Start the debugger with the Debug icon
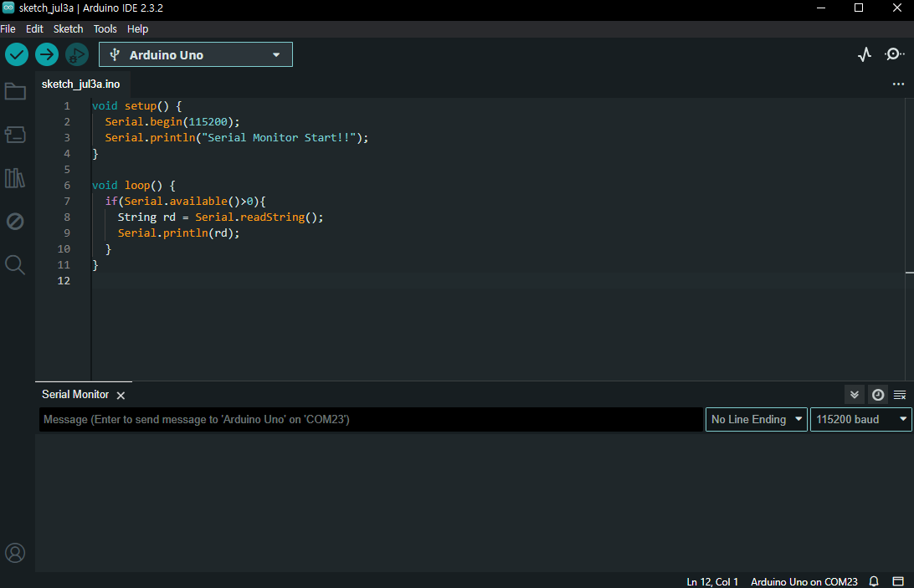914x588 pixels. (x=76, y=54)
